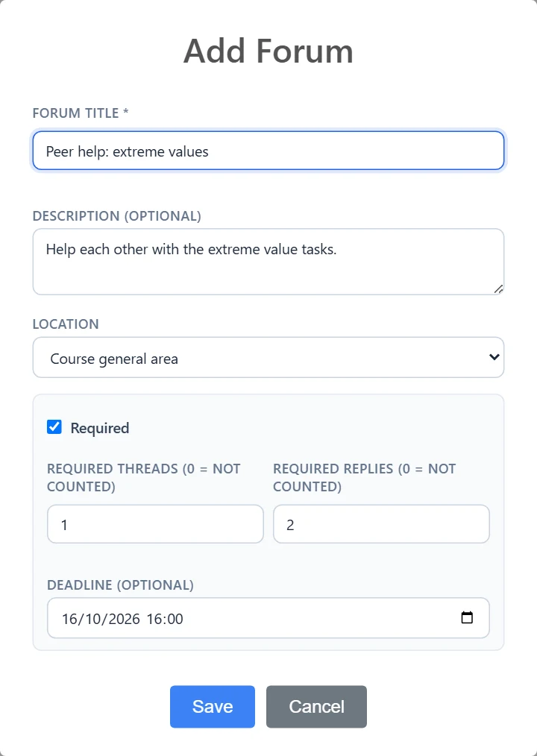The height and width of the screenshot is (756, 537).
Task: Click the "FORUM TITLE *" label
Action: click(x=81, y=113)
